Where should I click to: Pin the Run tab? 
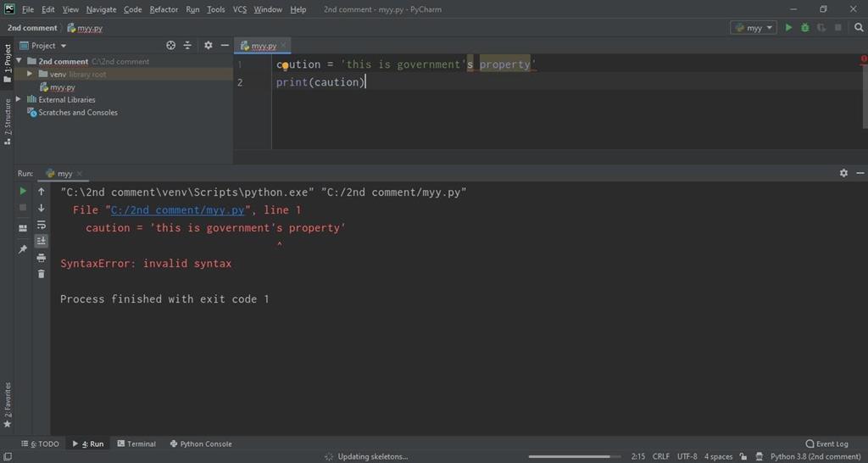tap(23, 249)
